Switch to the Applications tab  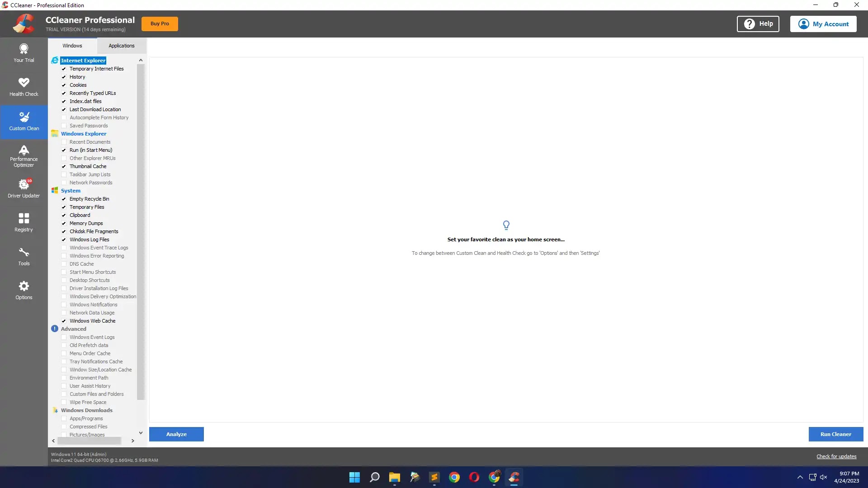point(121,45)
